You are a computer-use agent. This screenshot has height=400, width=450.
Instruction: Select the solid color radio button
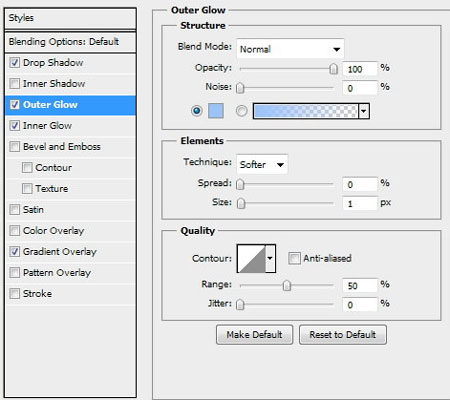coord(197,111)
